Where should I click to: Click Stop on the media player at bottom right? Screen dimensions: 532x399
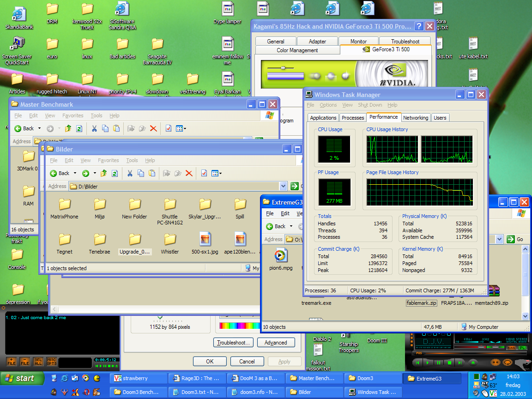coord(449,363)
